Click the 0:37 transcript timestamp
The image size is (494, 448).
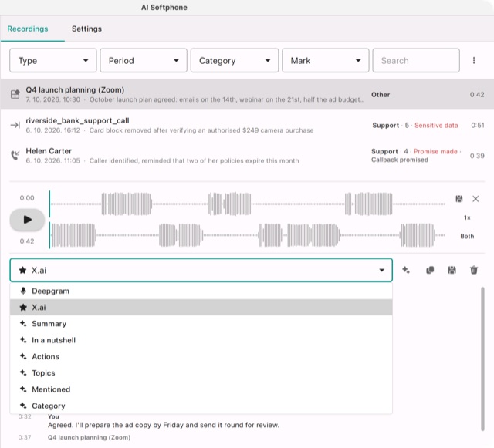[25, 437]
